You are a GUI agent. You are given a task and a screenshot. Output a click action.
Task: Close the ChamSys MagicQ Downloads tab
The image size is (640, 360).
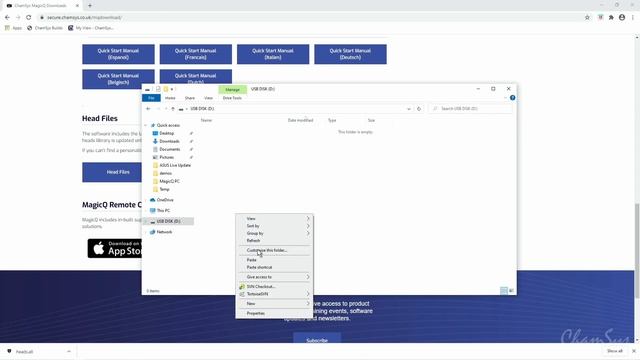click(78, 6)
